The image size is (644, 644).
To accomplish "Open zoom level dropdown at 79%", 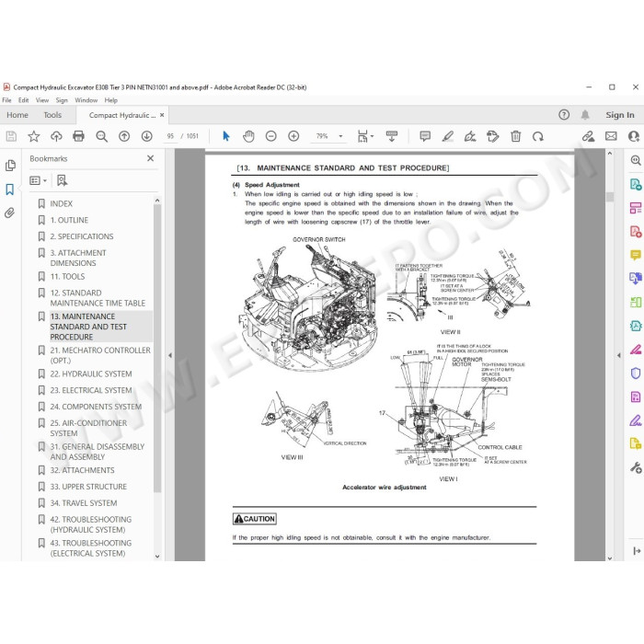I will [340, 136].
